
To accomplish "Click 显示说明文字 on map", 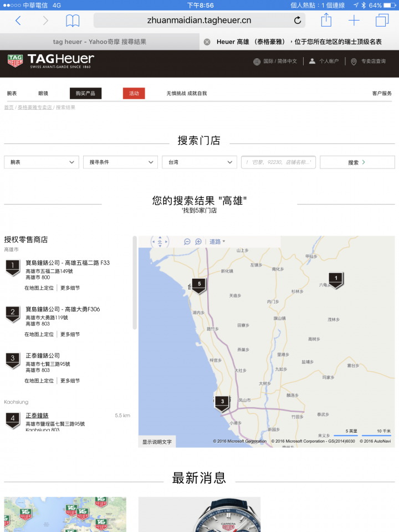I will pos(157,442).
